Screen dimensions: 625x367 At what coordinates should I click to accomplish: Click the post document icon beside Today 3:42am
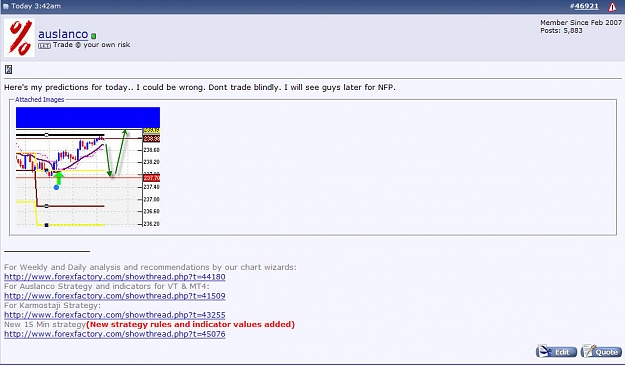coord(6,6)
